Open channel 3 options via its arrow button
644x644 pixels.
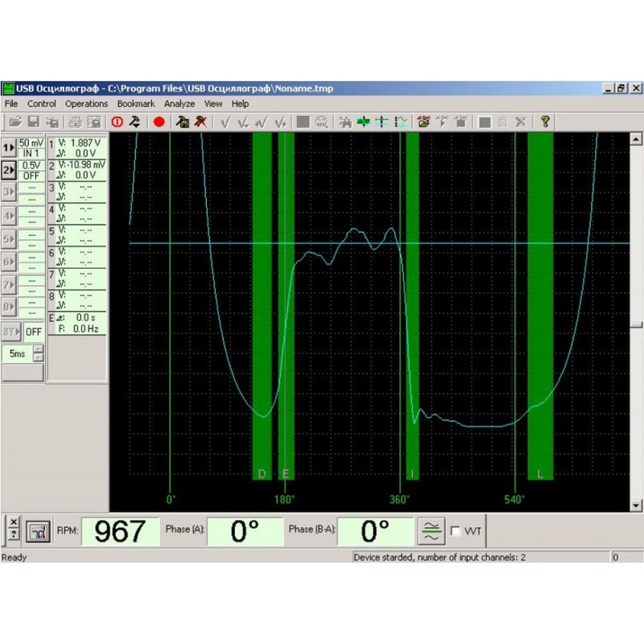click(x=10, y=191)
